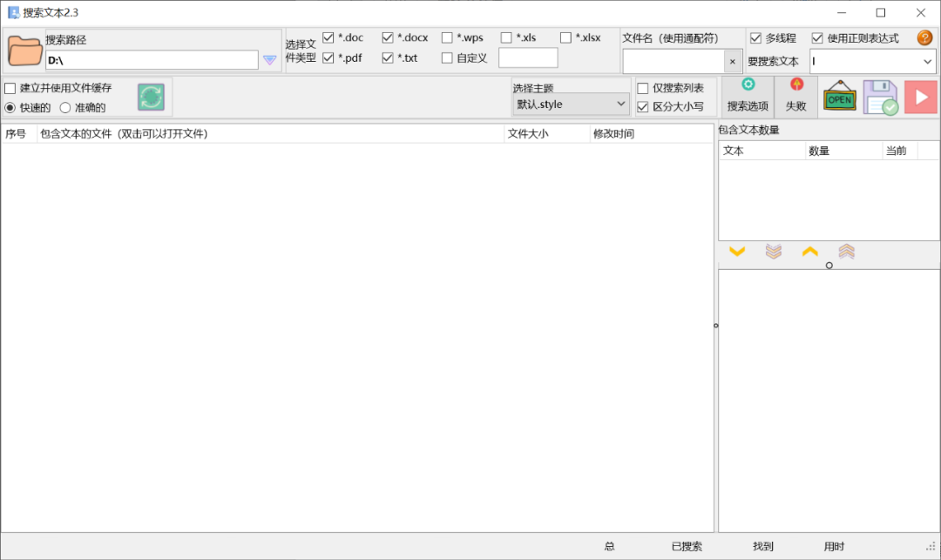Click the triple up chevron icon

pyautogui.click(x=846, y=252)
